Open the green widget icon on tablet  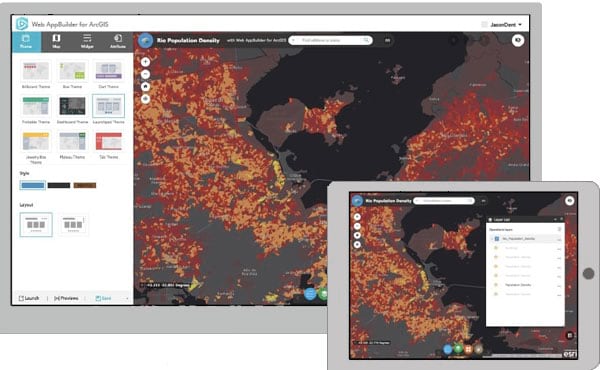tap(458, 349)
